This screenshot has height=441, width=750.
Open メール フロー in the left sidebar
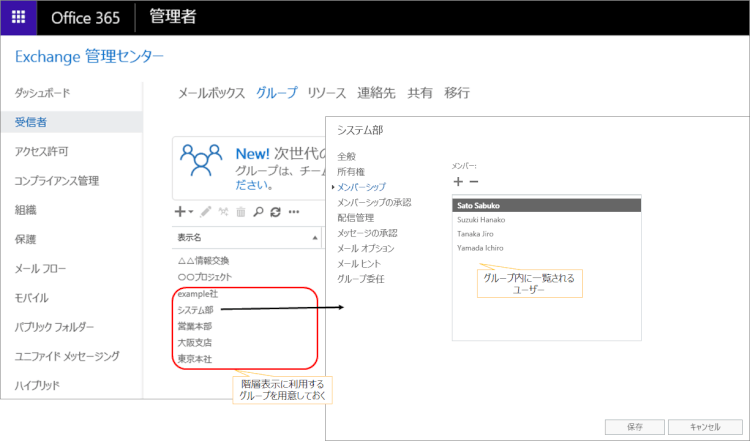39,269
